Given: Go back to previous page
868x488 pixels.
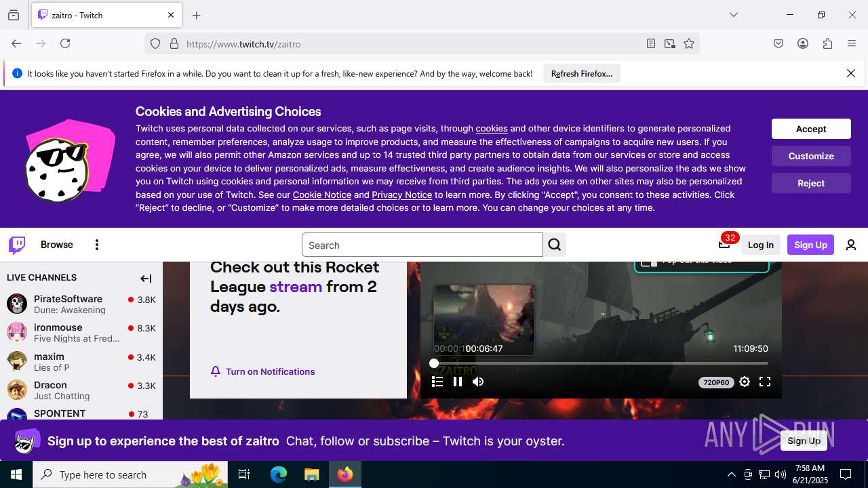Looking at the screenshot, I should pos(16,43).
